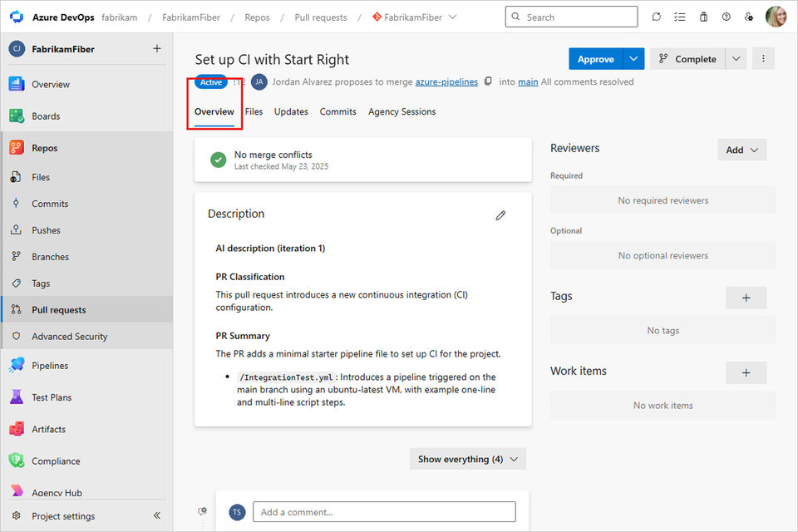The height and width of the screenshot is (532, 798).
Task: Go to fabrikam organization breadcrumb
Action: pyautogui.click(x=119, y=17)
